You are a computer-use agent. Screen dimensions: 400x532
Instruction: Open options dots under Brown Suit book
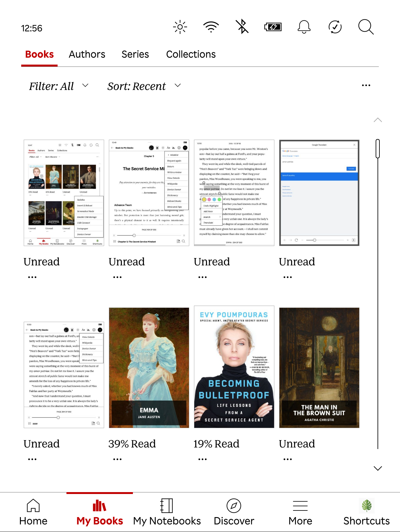click(288, 459)
